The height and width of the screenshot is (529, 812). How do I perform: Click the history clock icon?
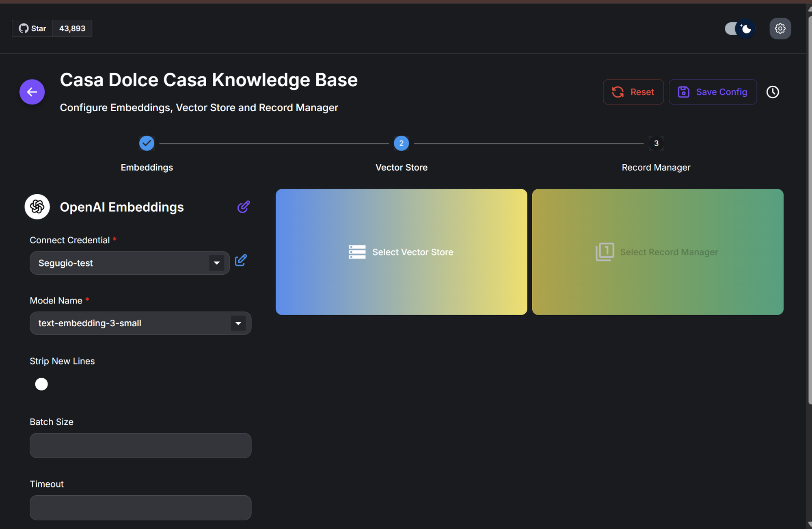[x=773, y=92]
